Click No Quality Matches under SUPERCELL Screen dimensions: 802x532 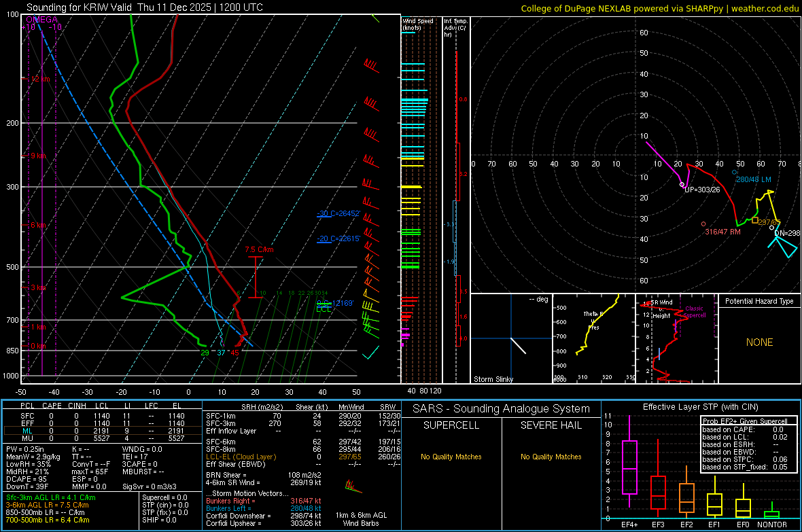[x=451, y=457]
